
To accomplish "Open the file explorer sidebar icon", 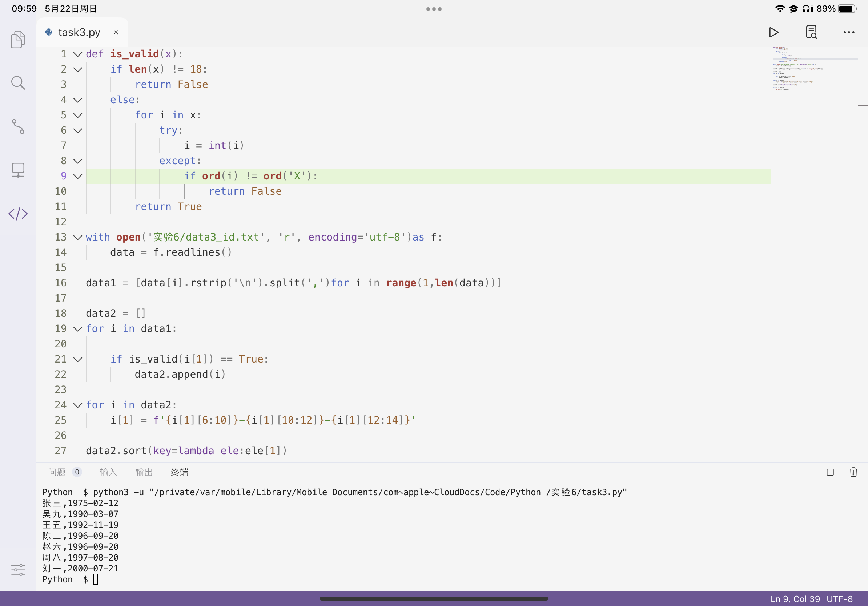I will [18, 39].
